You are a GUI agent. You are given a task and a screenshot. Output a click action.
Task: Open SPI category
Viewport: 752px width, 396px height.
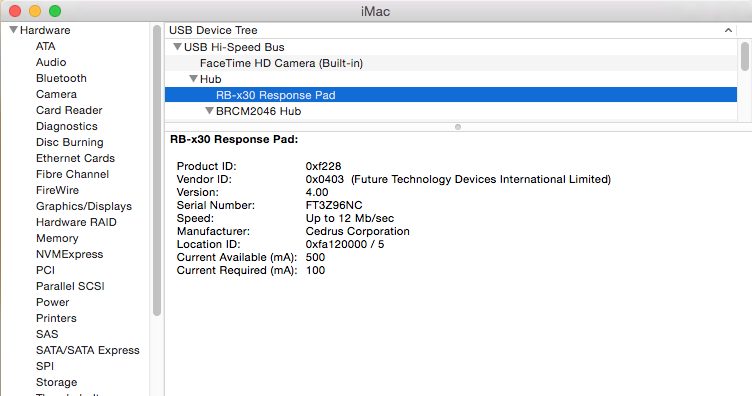45,366
